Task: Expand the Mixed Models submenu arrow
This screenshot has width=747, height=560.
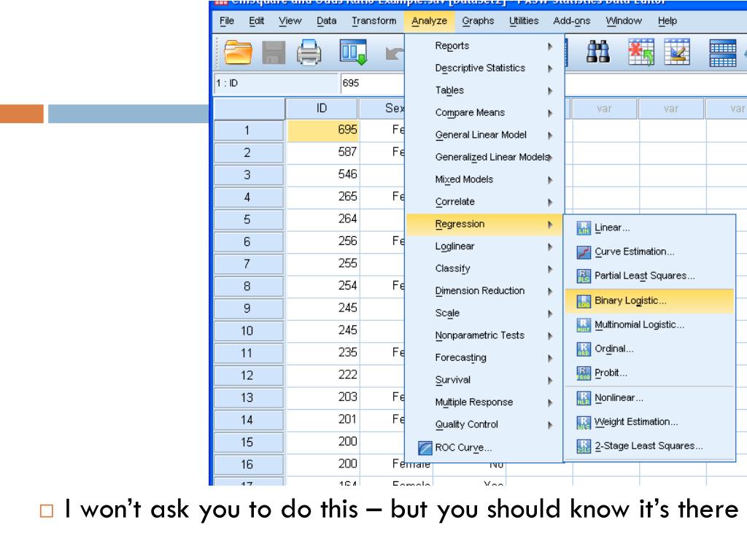Action: click(x=550, y=180)
